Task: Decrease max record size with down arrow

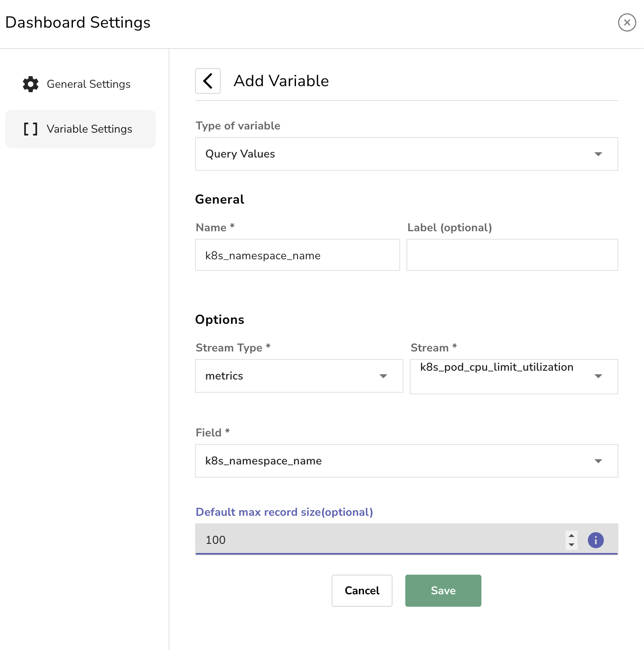Action: click(x=572, y=545)
